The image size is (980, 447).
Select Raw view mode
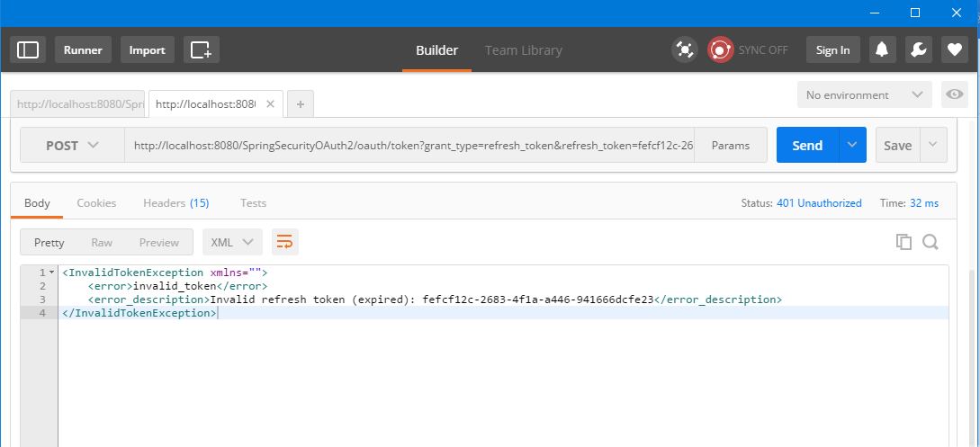102,243
